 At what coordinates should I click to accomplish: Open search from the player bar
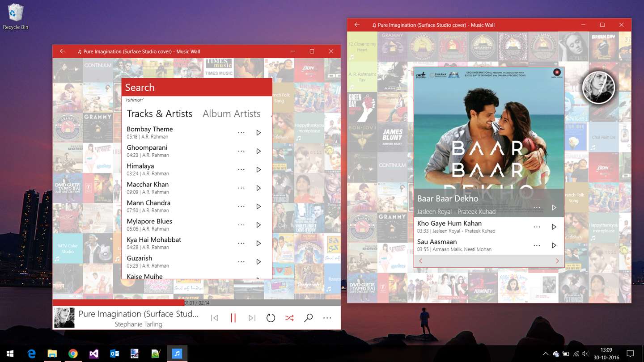[308, 318]
